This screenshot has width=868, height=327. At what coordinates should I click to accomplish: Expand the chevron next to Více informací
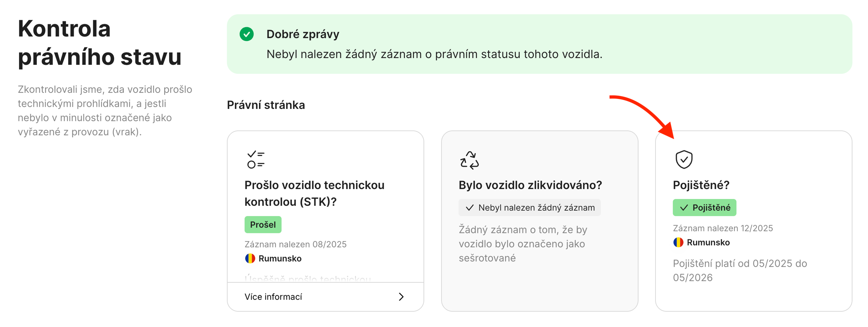coord(401,297)
